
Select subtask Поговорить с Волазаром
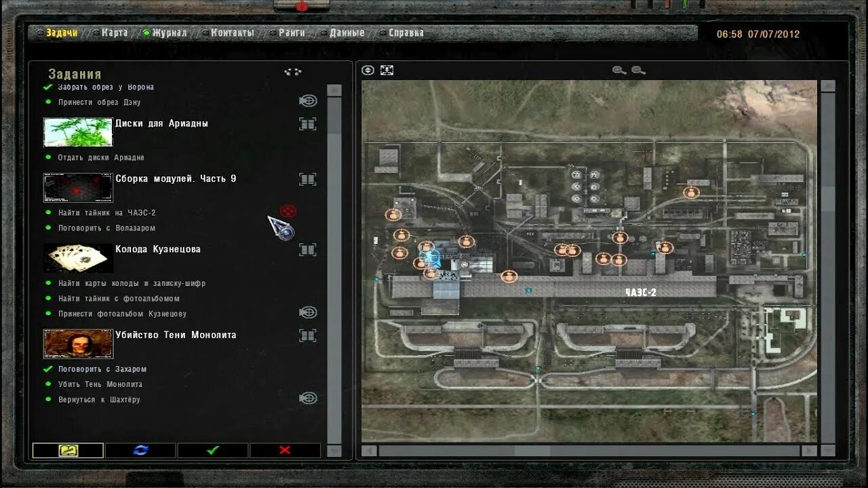[x=106, y=228]
